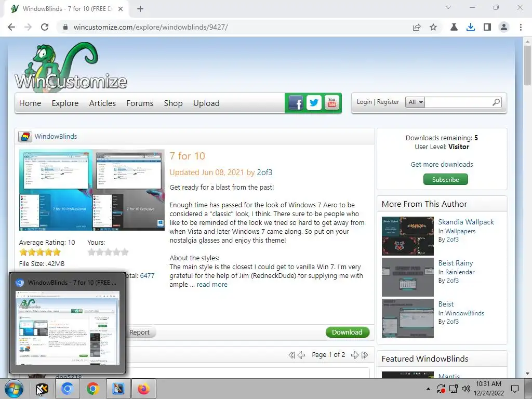Click the taskbar volume icon
The width and height of the screenshot is (532, 399).
click(x=466, y=389)
